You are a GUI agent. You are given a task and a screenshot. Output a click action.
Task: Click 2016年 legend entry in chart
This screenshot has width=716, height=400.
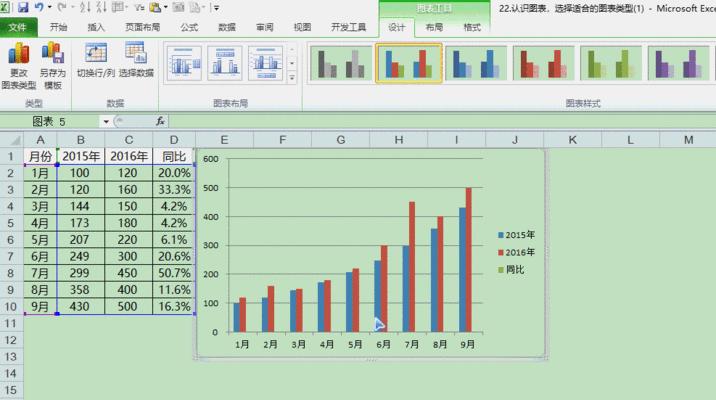click(x=516, y=252)
